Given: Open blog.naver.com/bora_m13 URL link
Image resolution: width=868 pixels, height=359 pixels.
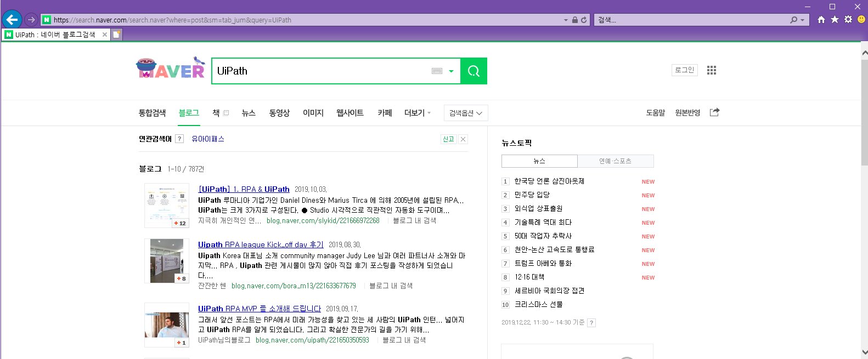Looking at the screenshot, I should tap(294, 286).
